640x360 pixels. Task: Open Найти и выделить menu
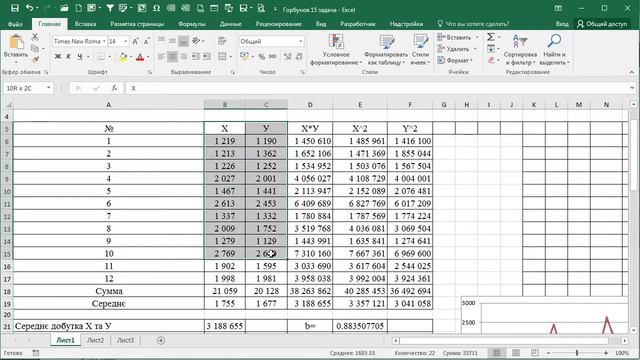click(554, 50)
